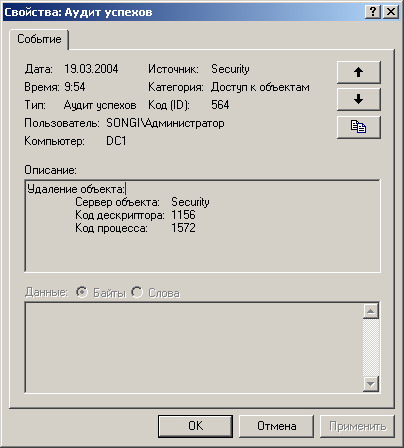The height and width of the screenshot is (448, 404).
Task: Click the Код процесса value 1572
Action: [183, 228]
